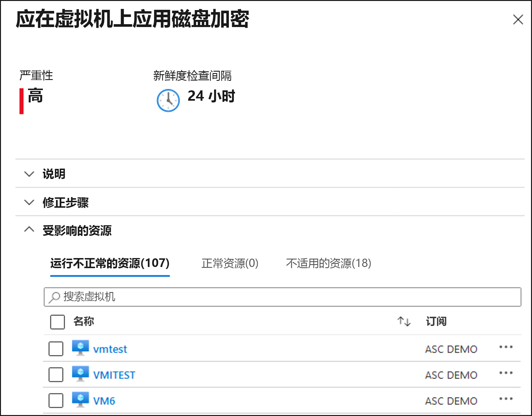Click the 高 severity value
This screenshot has height=416, width=532.
pyautogui.click(x=35, y=96)
